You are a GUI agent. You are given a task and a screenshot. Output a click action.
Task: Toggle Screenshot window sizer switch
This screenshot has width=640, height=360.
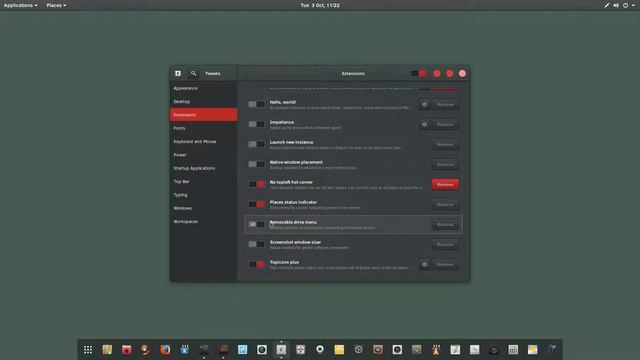click(257, 244)
